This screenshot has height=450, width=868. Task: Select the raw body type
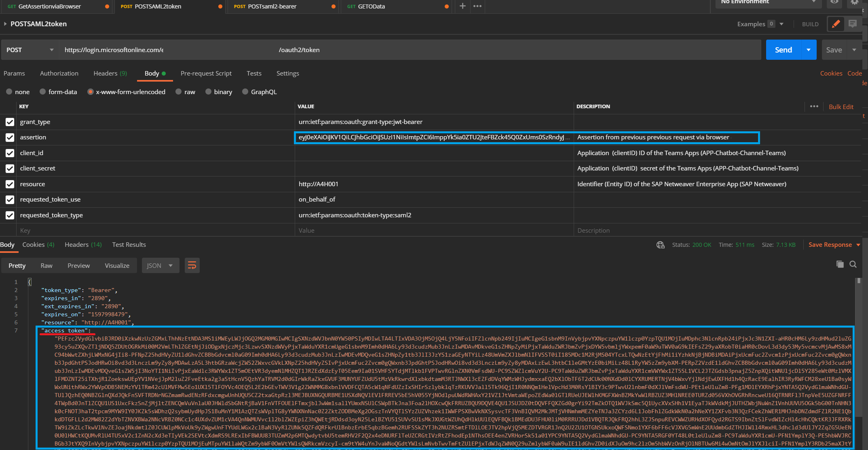[x=178, y=92]
